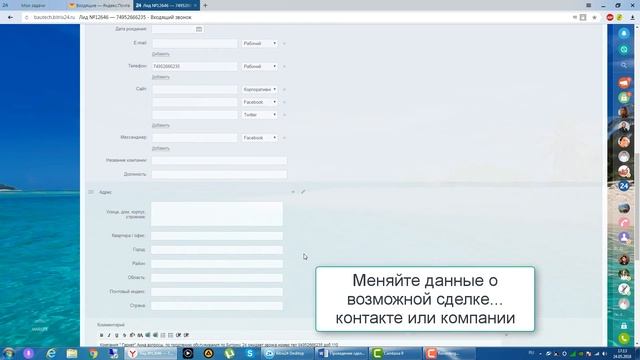
Task: Open the calendar picker for date of birth
Action: coord(199,29)
